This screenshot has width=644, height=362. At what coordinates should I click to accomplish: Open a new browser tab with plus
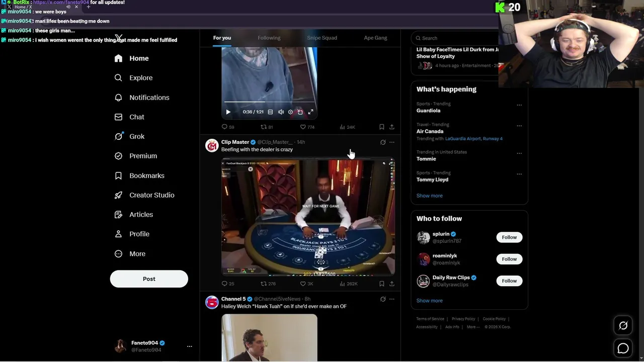coord(89,7)
